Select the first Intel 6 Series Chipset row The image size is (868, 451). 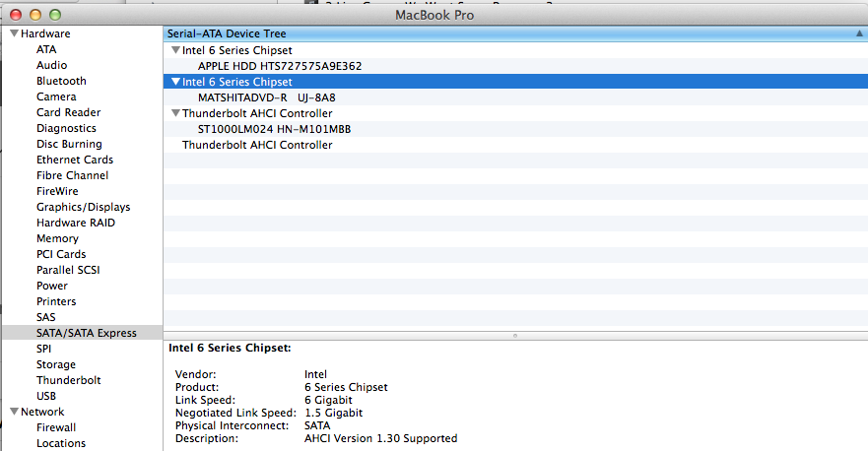click(515, 50)
